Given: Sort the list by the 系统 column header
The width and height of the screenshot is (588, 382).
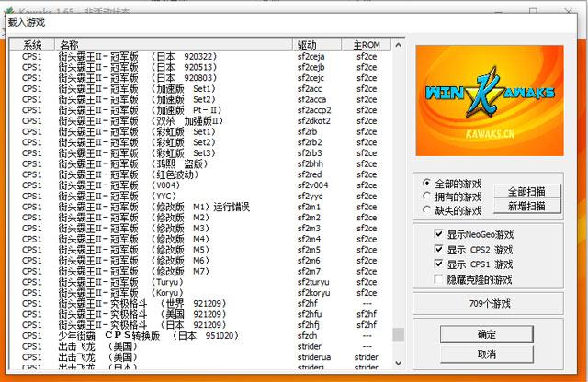Looking at the screenshot, I should pyautogui.click(x=33, y=44).
